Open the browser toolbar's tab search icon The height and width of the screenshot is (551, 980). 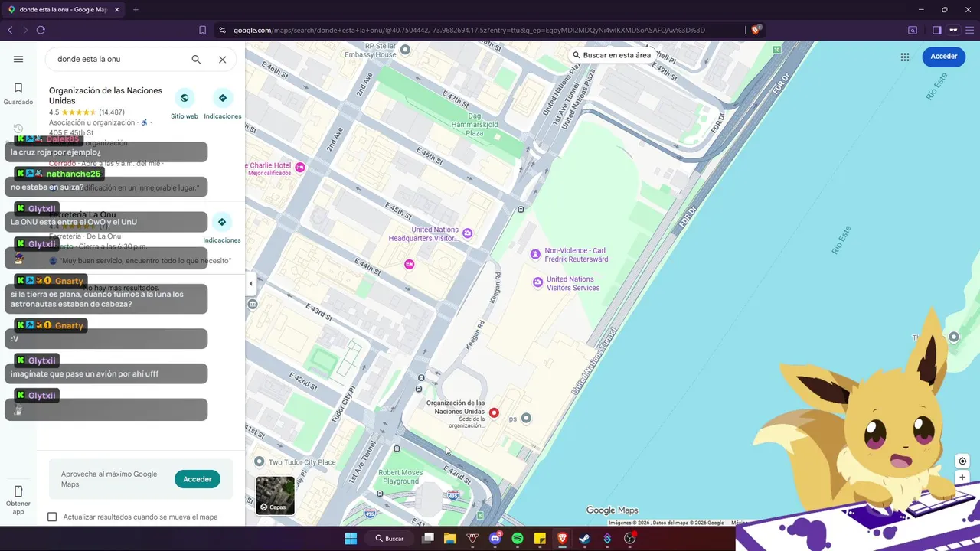click(913, 30)
